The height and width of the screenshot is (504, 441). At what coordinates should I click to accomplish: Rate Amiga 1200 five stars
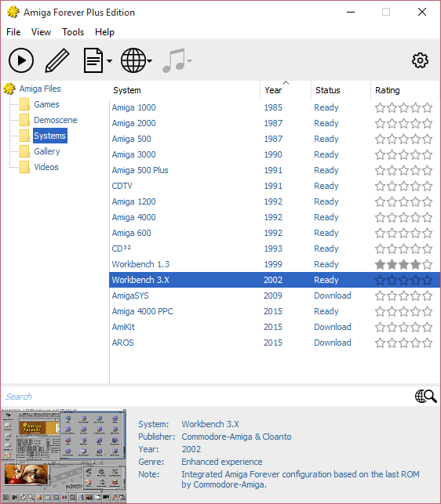[427, 202]
